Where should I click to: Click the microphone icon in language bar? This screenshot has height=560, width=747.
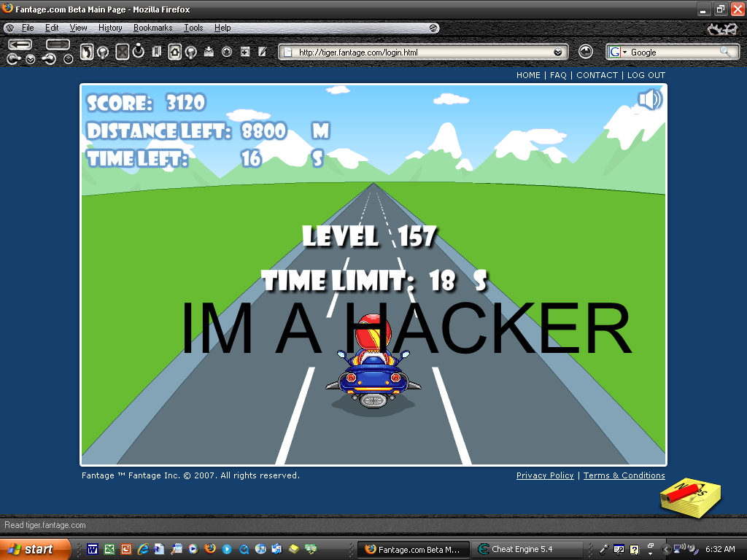pyautogui.click(x=603, y=549)
